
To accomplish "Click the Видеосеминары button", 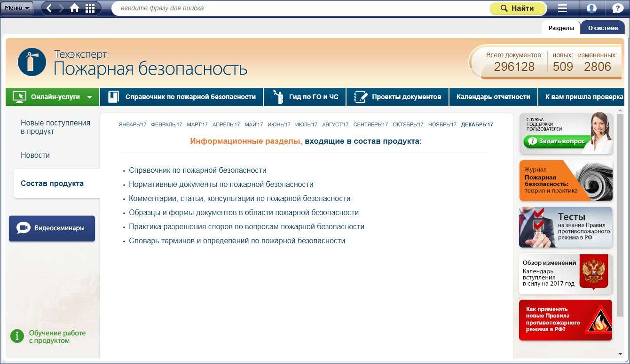I will [x=52, y=228].
